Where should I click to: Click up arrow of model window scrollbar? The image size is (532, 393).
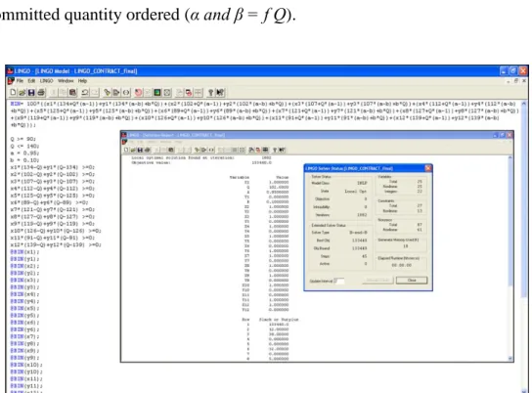(x=524, y=103)
